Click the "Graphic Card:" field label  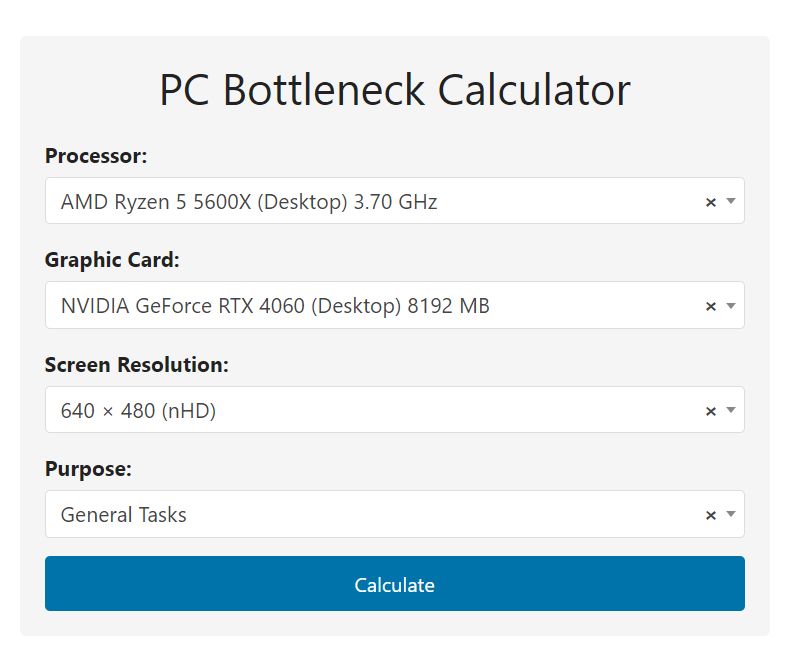pyautogui.click(x=112, y=260)
